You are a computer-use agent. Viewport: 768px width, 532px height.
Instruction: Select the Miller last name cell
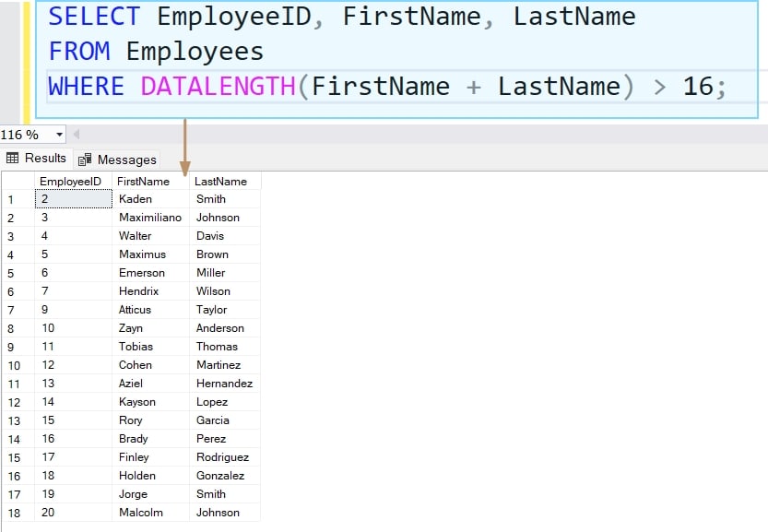click(x=225, y=273)
